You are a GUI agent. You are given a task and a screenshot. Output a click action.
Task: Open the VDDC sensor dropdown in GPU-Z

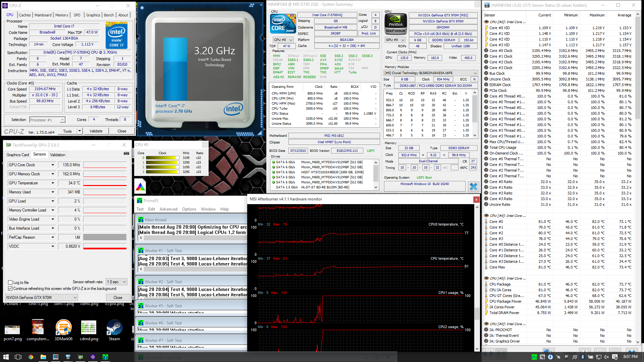click(x=53, y=246)
